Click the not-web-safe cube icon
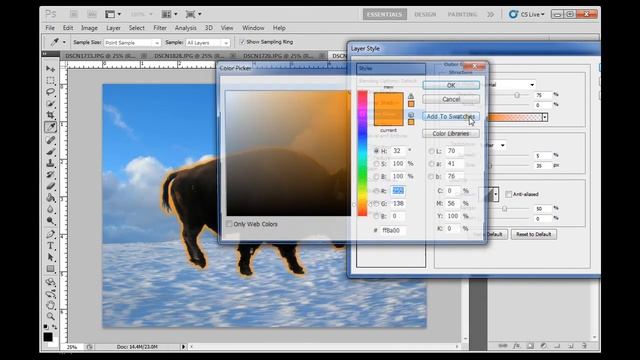640x360 pixels. pyautogui.click(x=411, y=115)
